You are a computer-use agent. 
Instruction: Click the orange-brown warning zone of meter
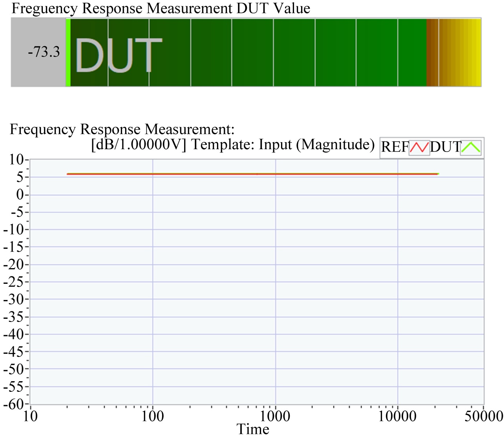(x=432, y=52)
